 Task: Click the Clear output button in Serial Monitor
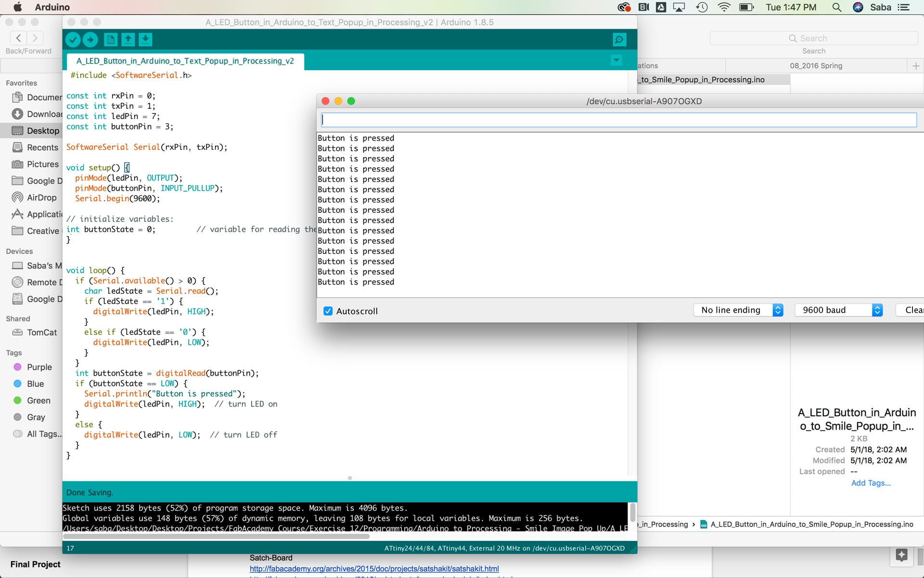[x=911, y=310]
